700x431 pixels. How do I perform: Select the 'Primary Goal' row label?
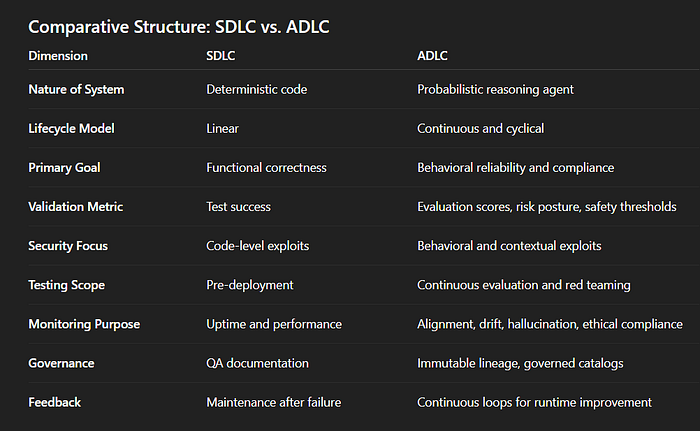coord(64,167)
